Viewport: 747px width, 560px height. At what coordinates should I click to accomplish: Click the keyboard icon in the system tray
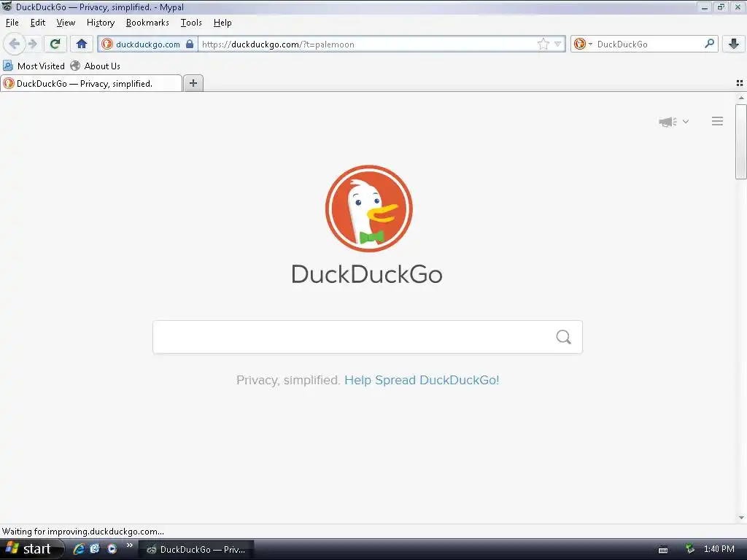coord(662,550)
